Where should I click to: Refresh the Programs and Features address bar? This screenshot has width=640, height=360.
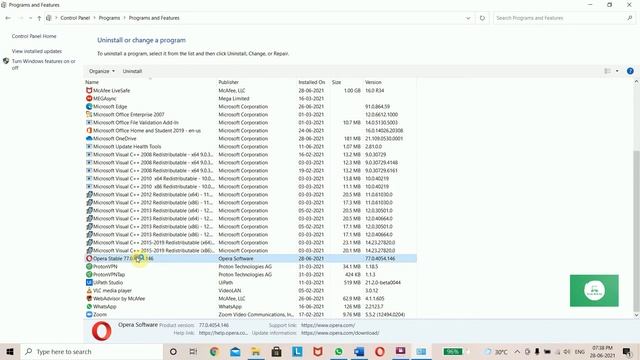(482, 18)
